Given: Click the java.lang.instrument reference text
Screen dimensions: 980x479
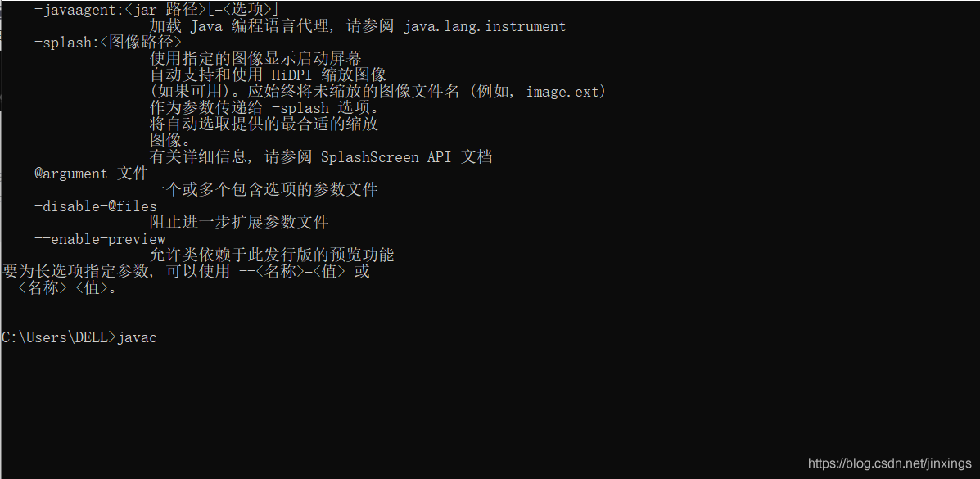Looking at the screenshot, I should pos(485,26).
